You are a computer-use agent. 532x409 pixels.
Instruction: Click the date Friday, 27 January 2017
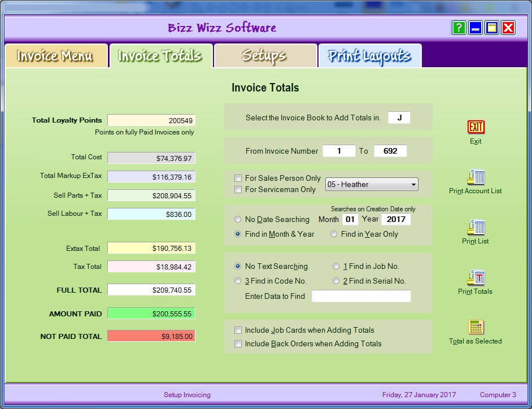click(x=419, y=395)
